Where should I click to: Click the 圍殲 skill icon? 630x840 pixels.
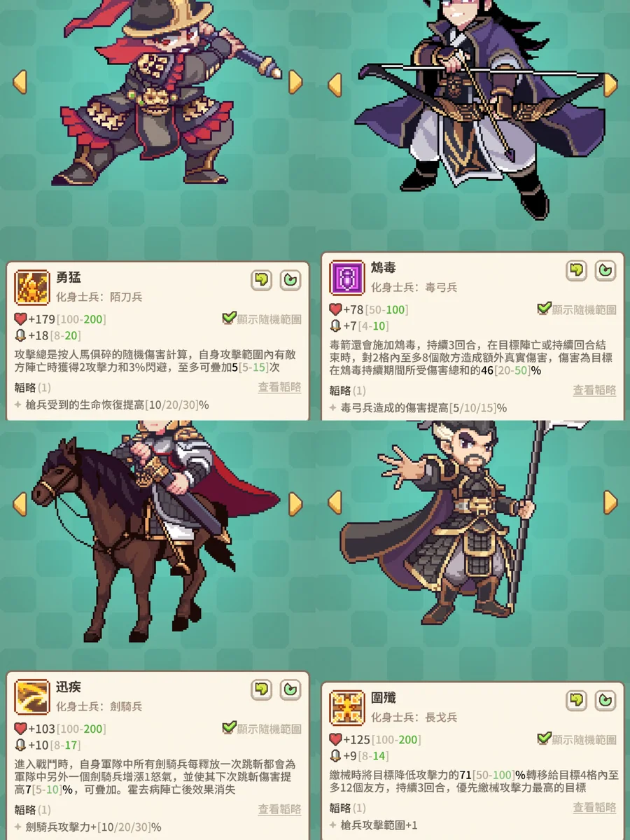(347, 707)
